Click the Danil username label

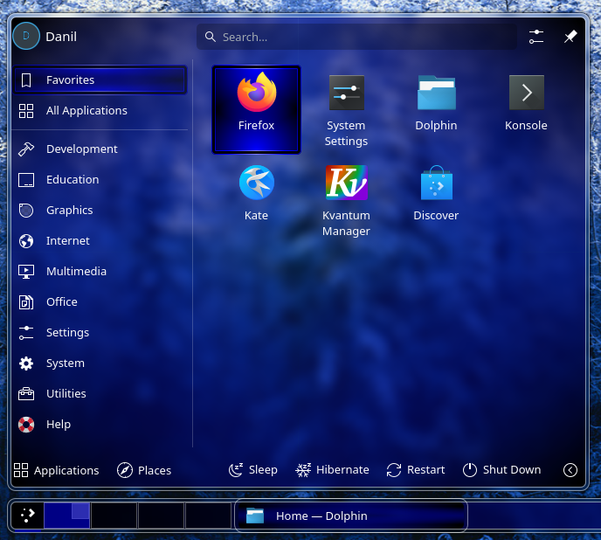point(61,37)
